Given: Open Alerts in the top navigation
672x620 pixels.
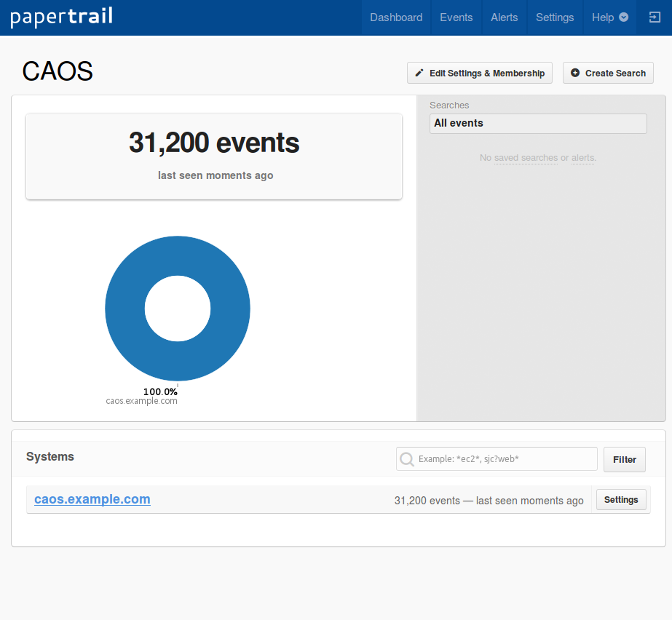Looking at the screenshot, I should pyautogui.click(x=504, y=17).
